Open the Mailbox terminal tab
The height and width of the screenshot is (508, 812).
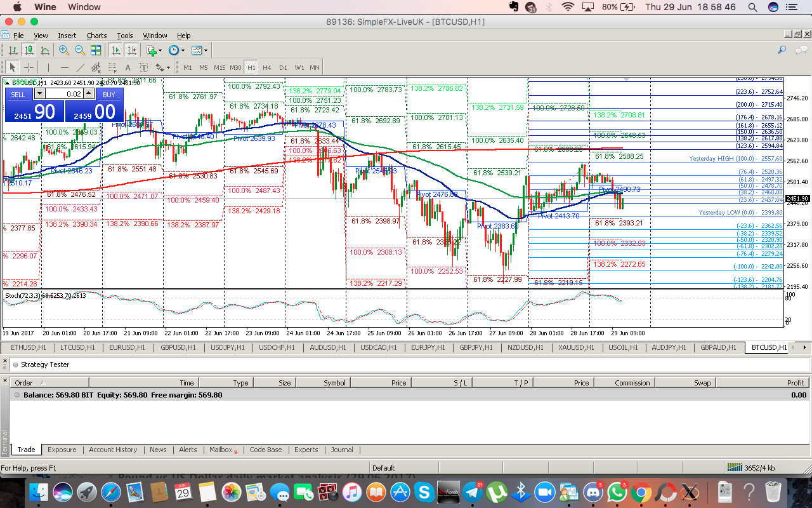[x=221, y=450]
